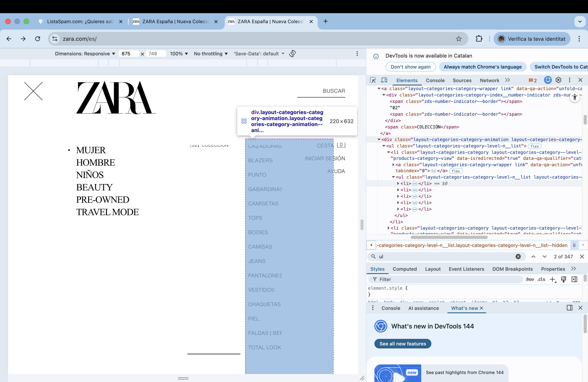
Task: Click the Don't show again button
Action: coord(410,67)
